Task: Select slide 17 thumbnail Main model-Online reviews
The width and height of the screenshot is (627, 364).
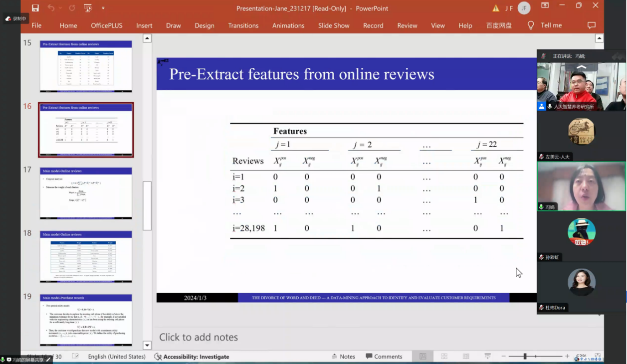Action: tap(86, 193)
